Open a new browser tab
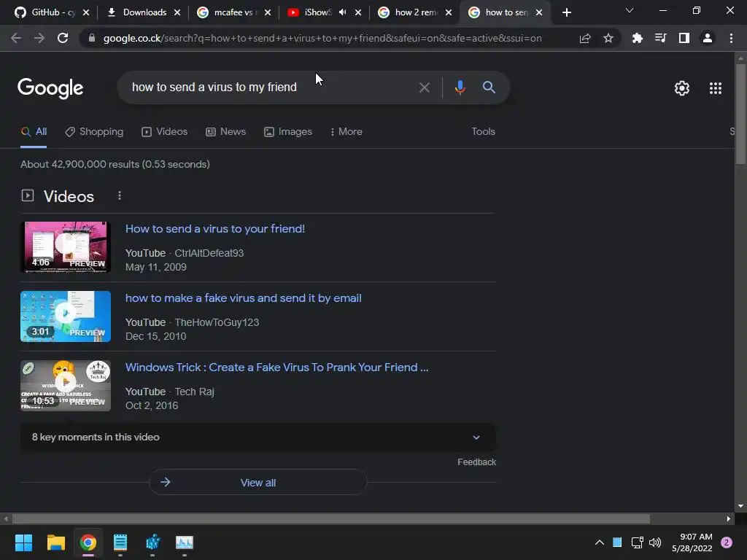The image size is (747, 560). coord(566,12)
